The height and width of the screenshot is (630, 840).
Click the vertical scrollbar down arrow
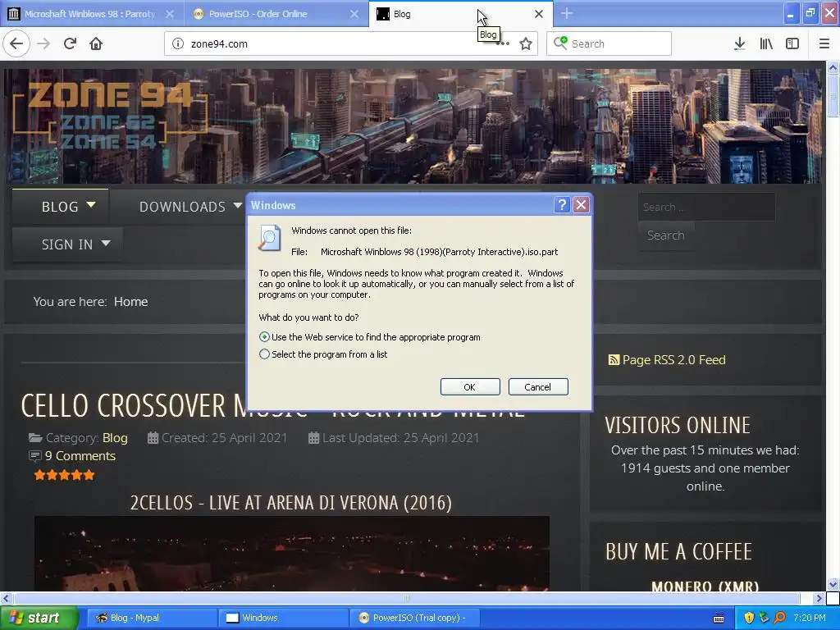click(833, 584)
